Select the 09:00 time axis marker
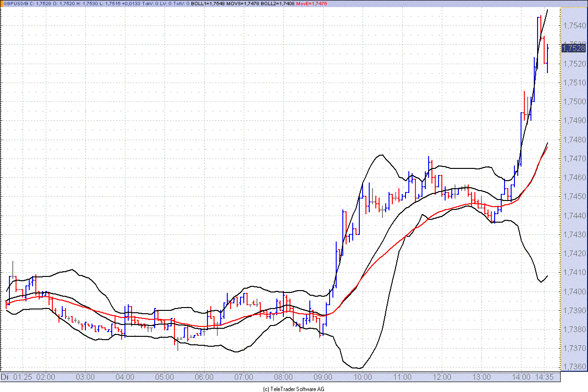This screenshot has width=588, height=392. click(323, 377)
